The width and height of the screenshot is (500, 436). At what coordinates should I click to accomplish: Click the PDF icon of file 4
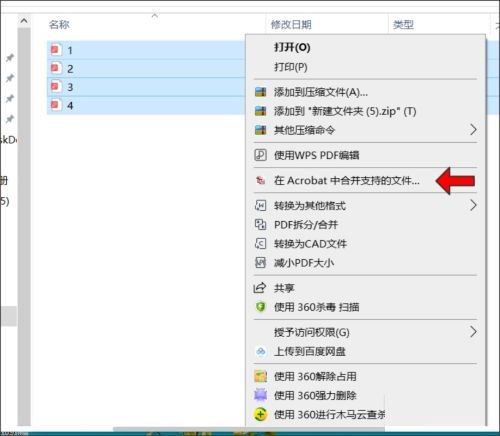click(56, 105)
